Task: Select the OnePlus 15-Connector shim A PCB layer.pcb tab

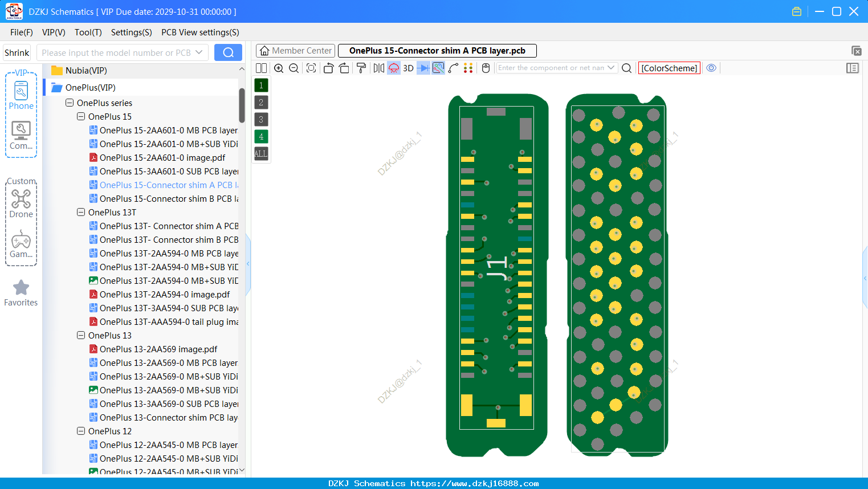Action: point(437,51)
